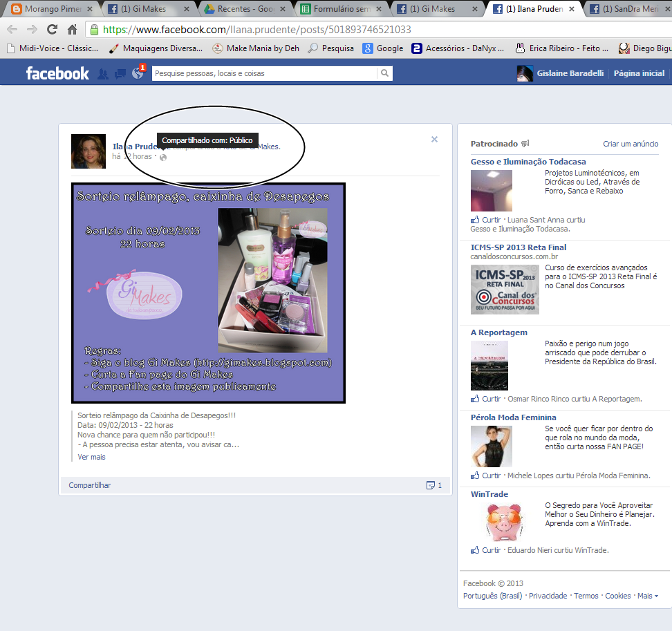Open the browser Home icon
The width and height of the screenshot is (672, 631).
(x=72, y=29)
